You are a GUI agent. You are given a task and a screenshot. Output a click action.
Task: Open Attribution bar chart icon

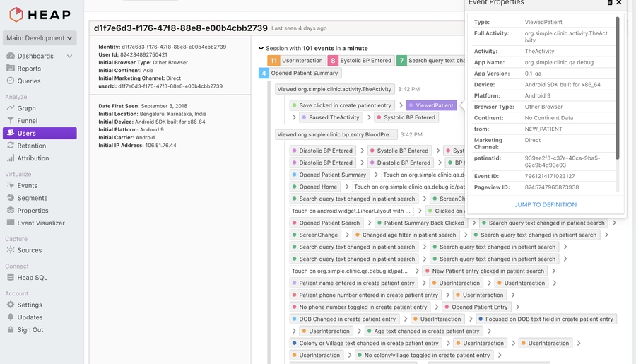pyautogui.click(x=11, y=158)
